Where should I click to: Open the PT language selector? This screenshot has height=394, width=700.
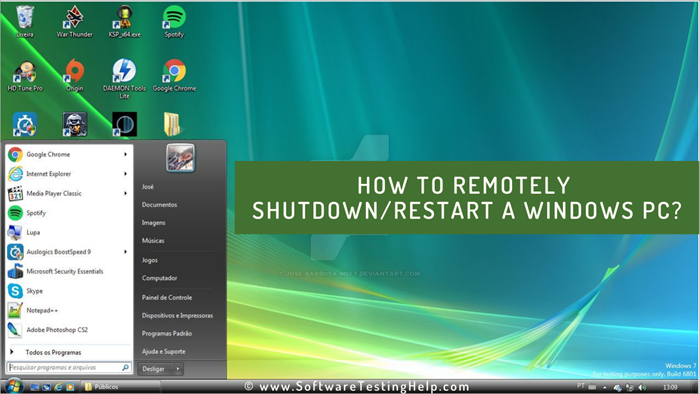tap(580, 386)
